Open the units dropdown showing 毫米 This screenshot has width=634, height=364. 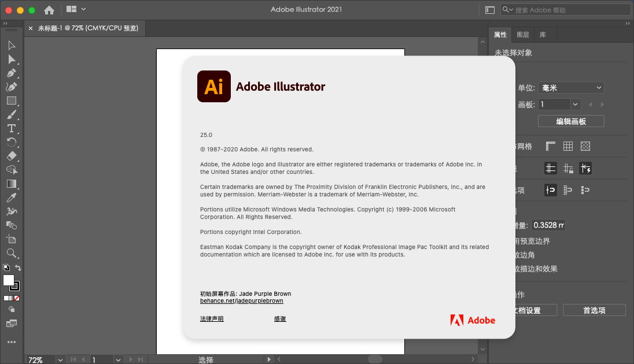tap(571, 88)
